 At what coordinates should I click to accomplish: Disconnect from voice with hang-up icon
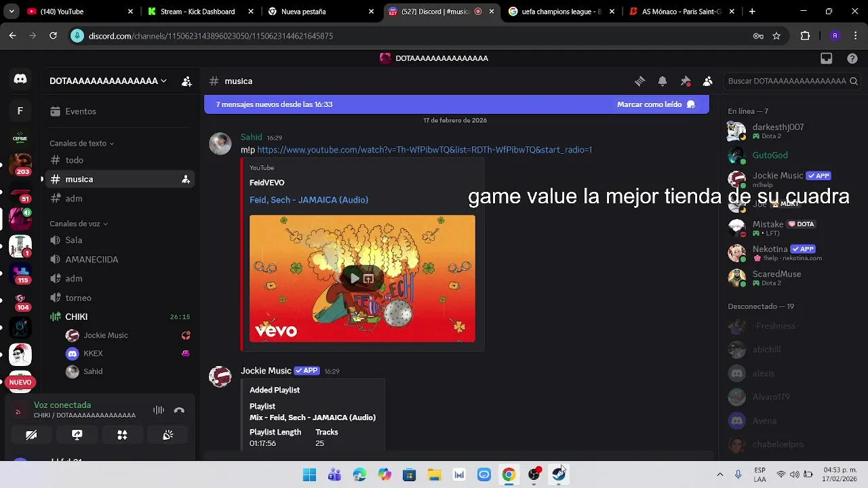179,410
